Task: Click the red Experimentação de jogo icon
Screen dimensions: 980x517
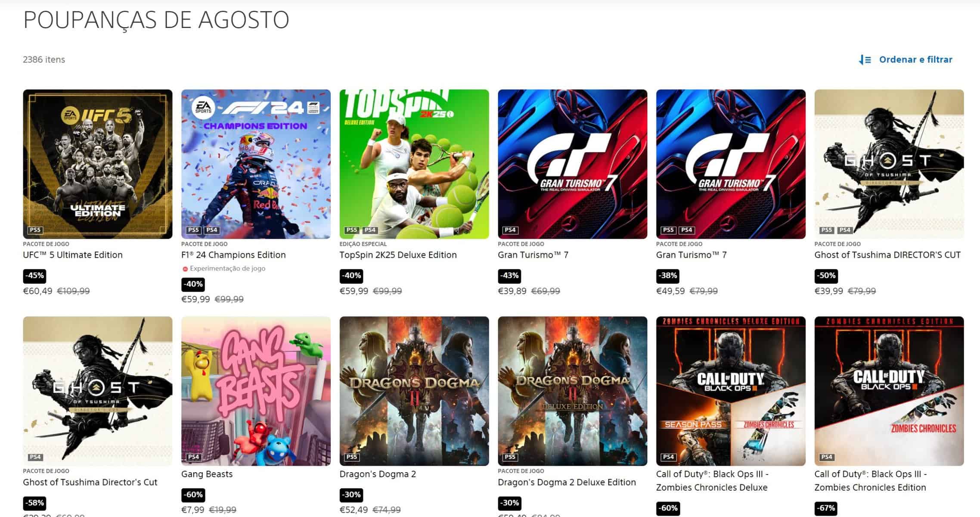Action: (185, 269)
